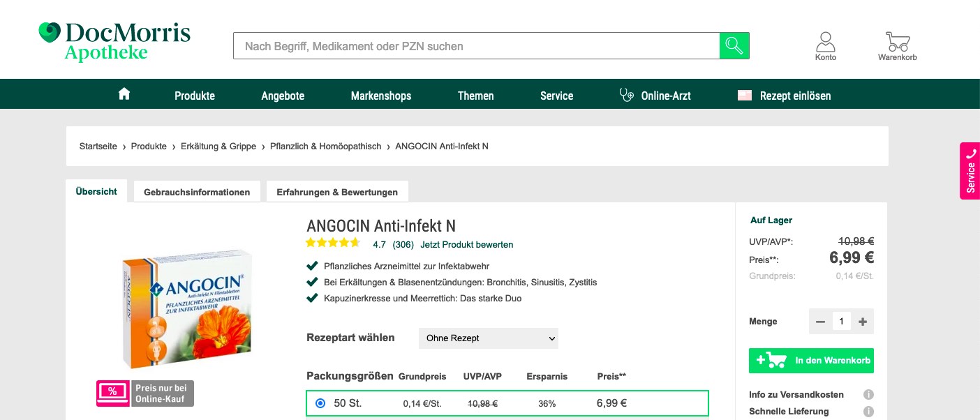Screen dimensions: 980x420
Task: Open the pink Service phone tab
Action: (970, 171)
